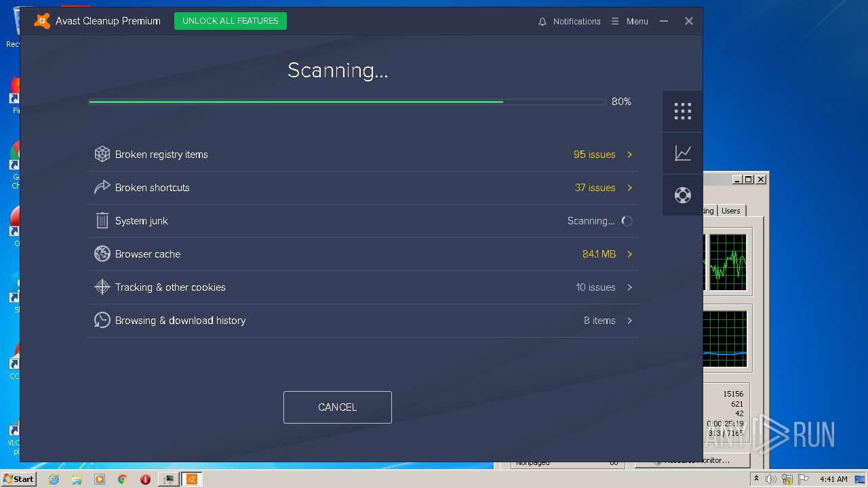Click the network tray icon
This screenshot has width=868, height=488.
click(x=787, y=479)
